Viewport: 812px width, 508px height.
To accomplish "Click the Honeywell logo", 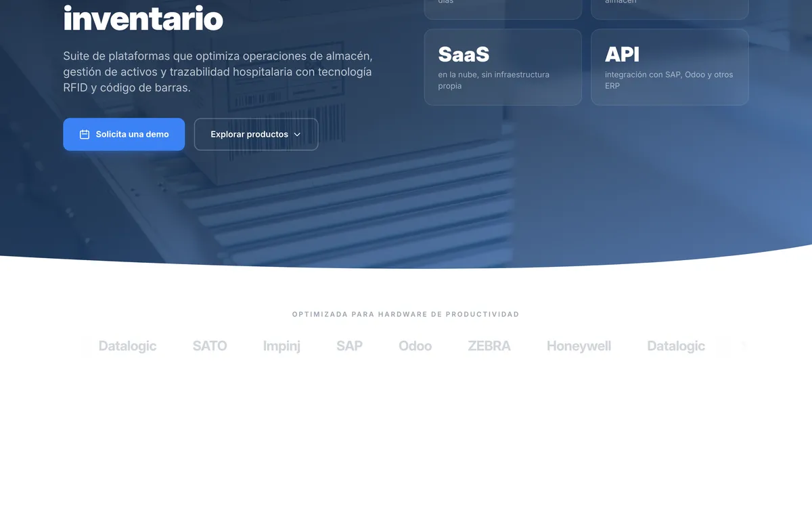I will click(x=579, y=345).
